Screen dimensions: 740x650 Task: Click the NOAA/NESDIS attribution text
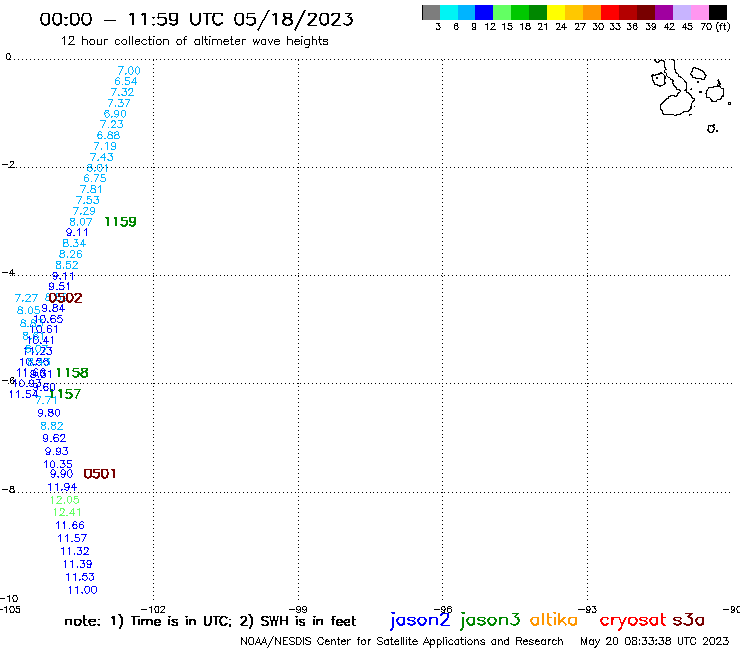pos(402,641)
